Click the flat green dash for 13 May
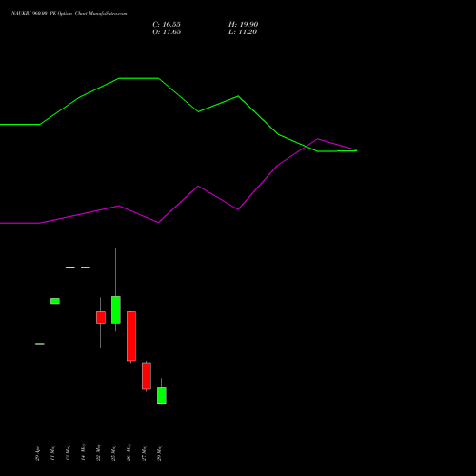The height and width of the screenshot is (476, 476). 70,268
